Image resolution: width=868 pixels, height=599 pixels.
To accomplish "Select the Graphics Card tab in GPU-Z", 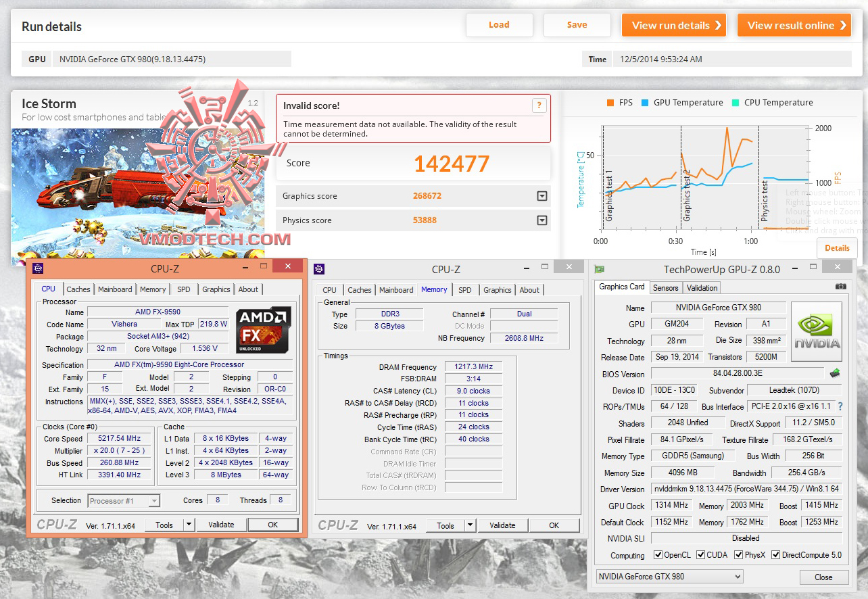I will tap(622, 287).
